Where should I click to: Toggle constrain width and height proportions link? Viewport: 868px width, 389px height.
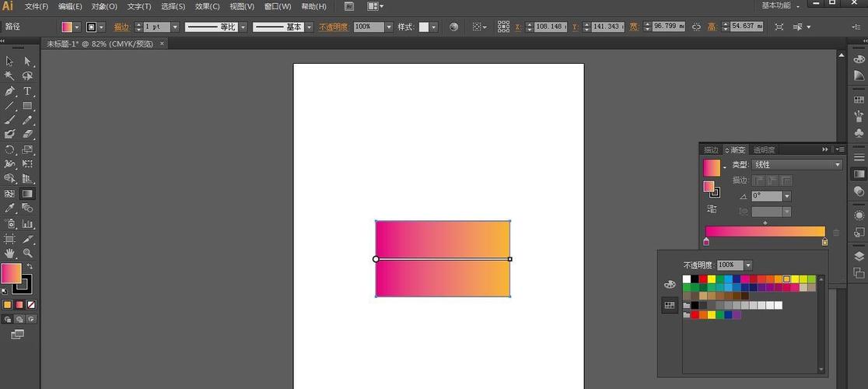[696, 26]
